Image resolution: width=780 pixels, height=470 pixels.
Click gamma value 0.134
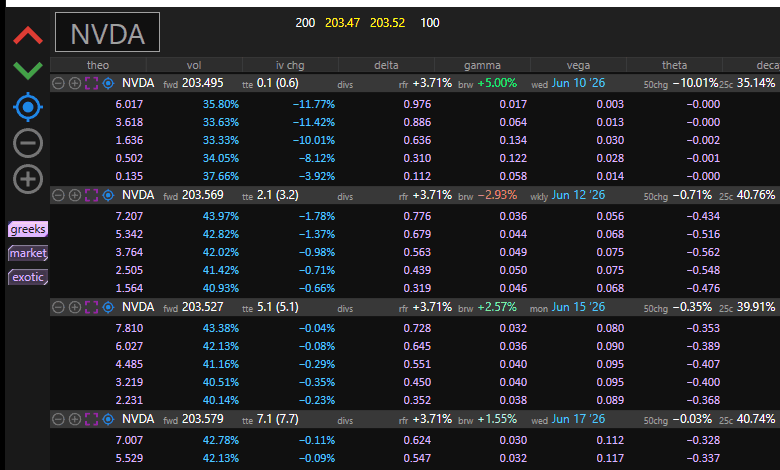[513, 140]
